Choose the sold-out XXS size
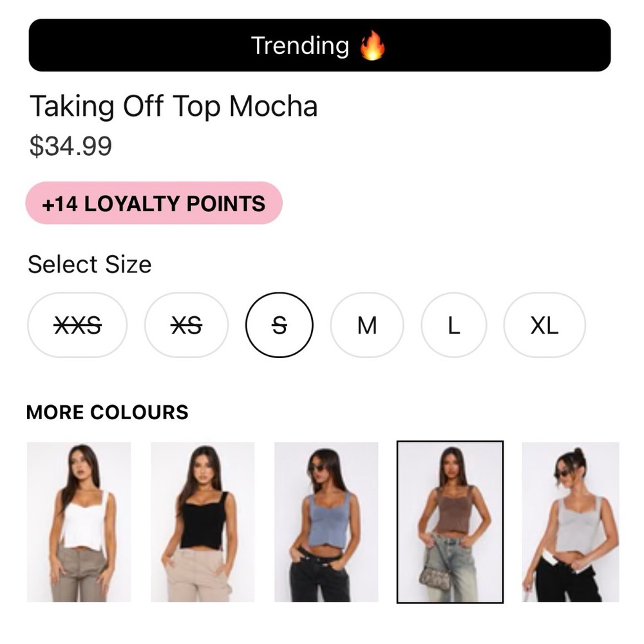The height and width of the screenshot is (644, 644). [x=77, y=325]
